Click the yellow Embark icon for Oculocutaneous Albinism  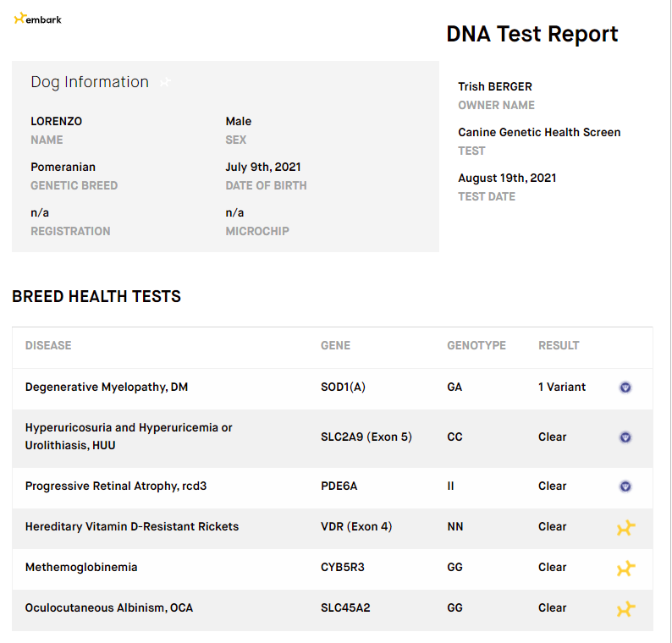click(x=626, y=608)
